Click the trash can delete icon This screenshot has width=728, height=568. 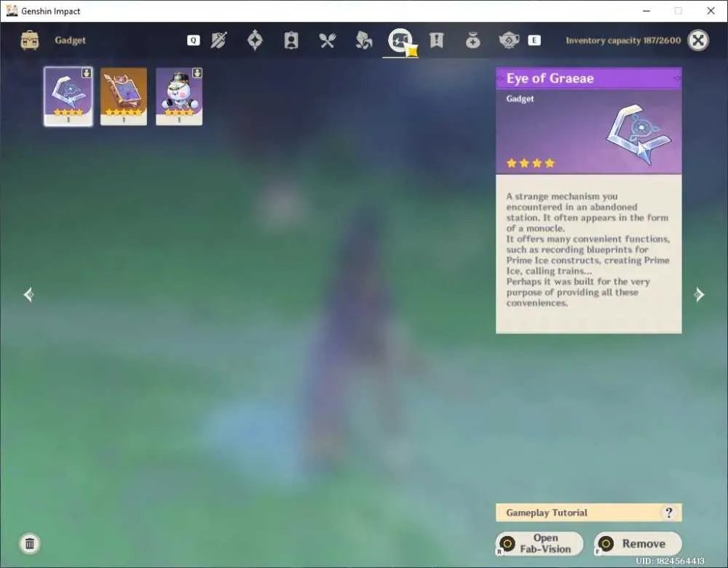click(30, 543)
